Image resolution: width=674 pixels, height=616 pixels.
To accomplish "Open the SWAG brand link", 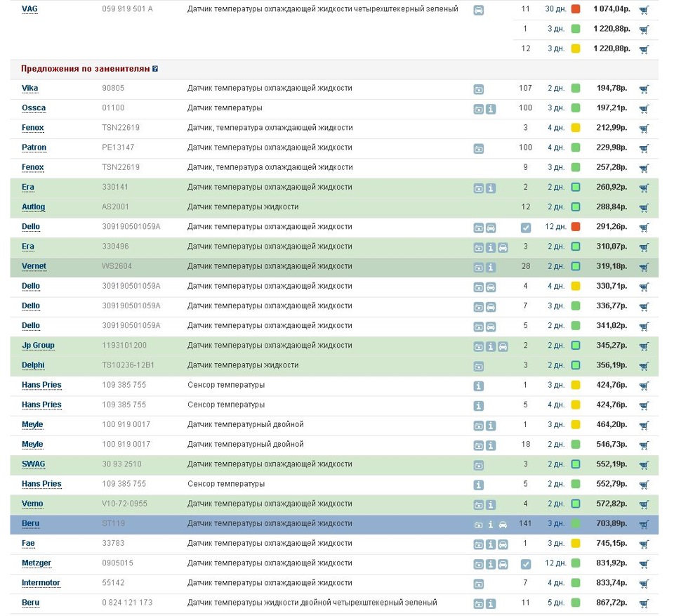I will (33, 464).
